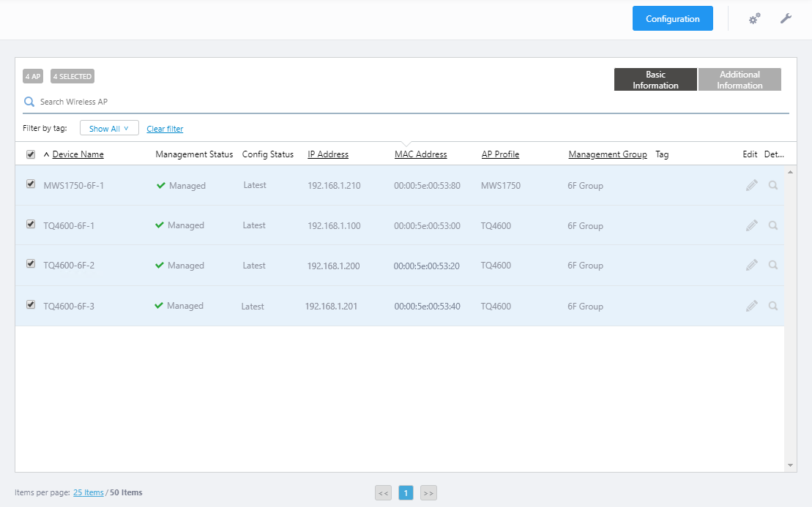This screenshot has width=812, height=507.
Task: Open the 25 Items per page selector
Action: click(88, 492)
